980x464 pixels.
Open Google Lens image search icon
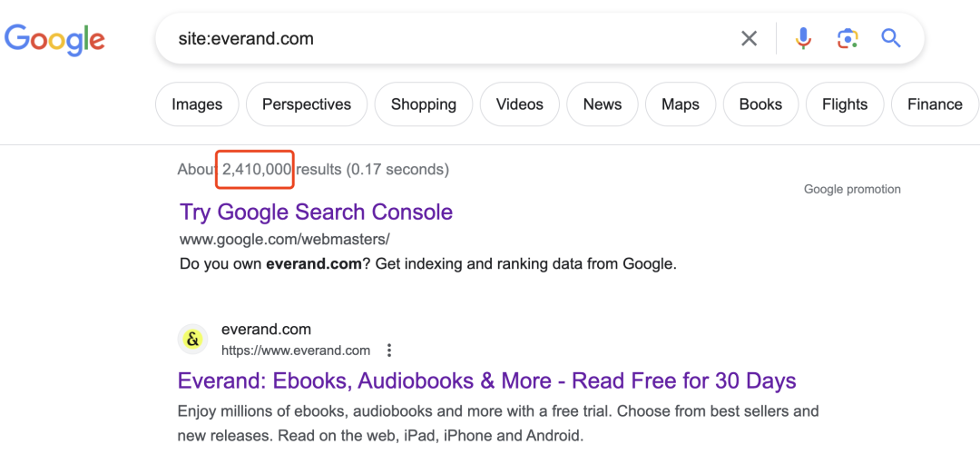[x=848, y=39]
